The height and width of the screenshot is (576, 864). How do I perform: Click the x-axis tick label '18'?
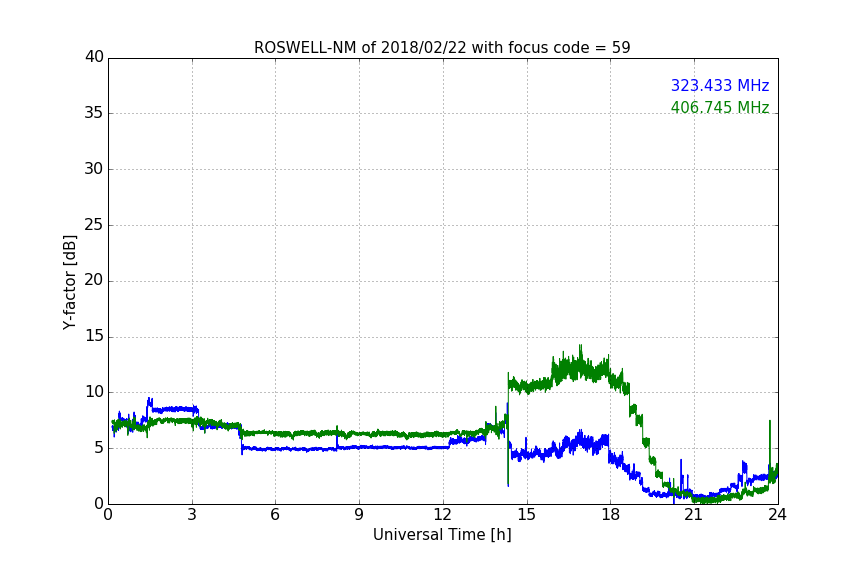[x=611, y=515]
